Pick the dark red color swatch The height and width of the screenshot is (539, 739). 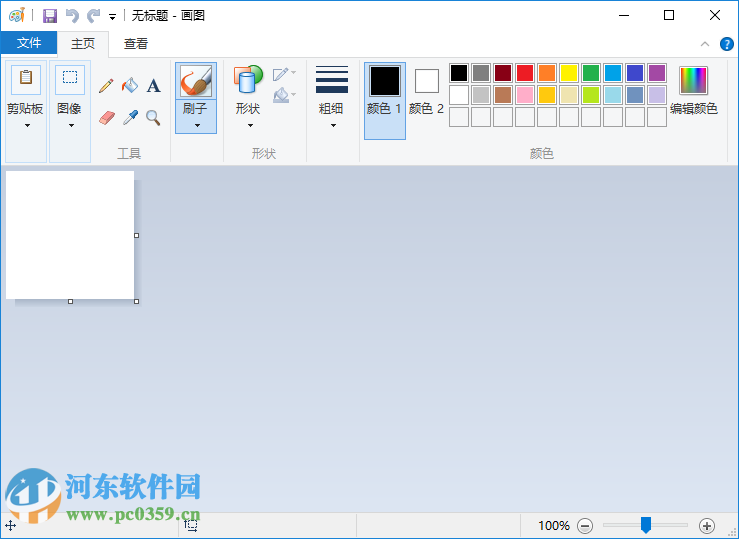(x=503, y=73)
